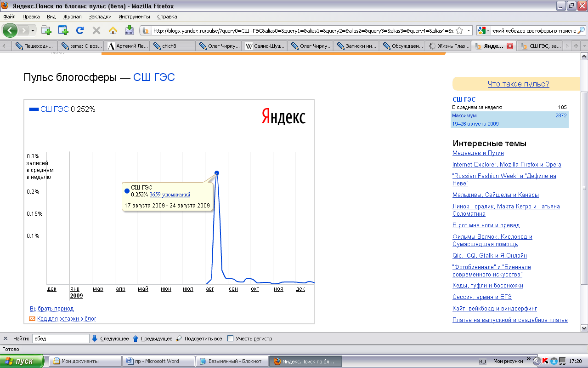This screenshot has width=588, height=368.
Task: Click the Яндекс logo in the chart
Action: [x=283, y=116]
